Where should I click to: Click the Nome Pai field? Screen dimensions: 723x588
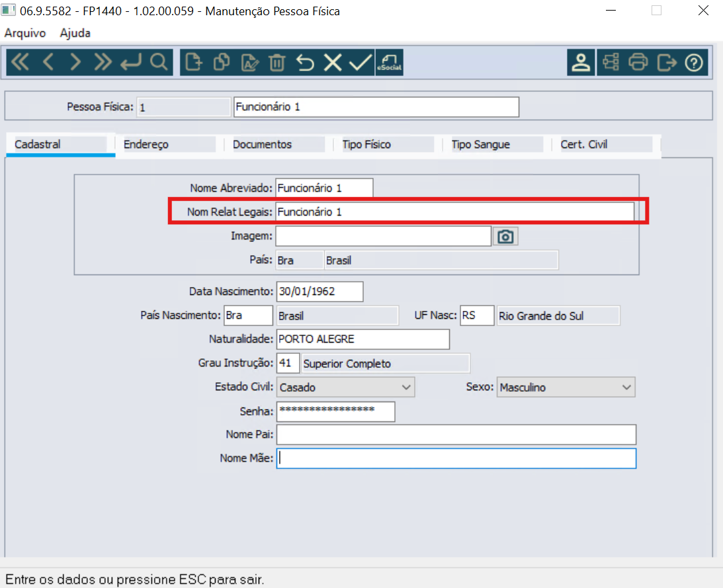(456, 435)
